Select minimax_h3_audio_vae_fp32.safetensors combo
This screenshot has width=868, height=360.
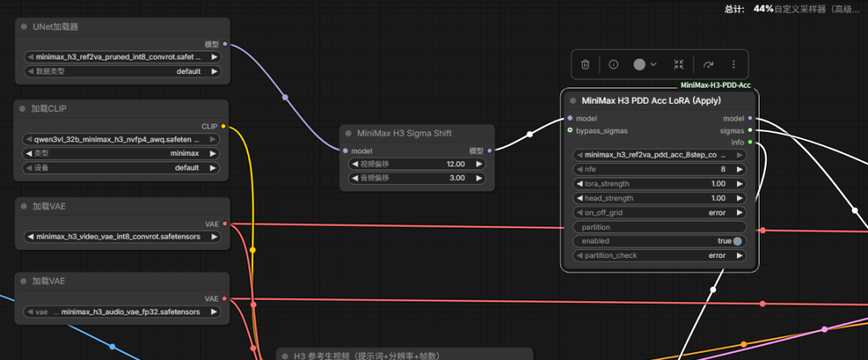click(122, 312)
